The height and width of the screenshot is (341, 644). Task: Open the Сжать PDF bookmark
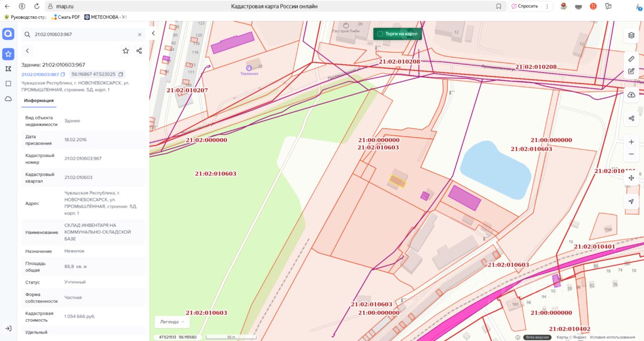[x=65, y=17]
